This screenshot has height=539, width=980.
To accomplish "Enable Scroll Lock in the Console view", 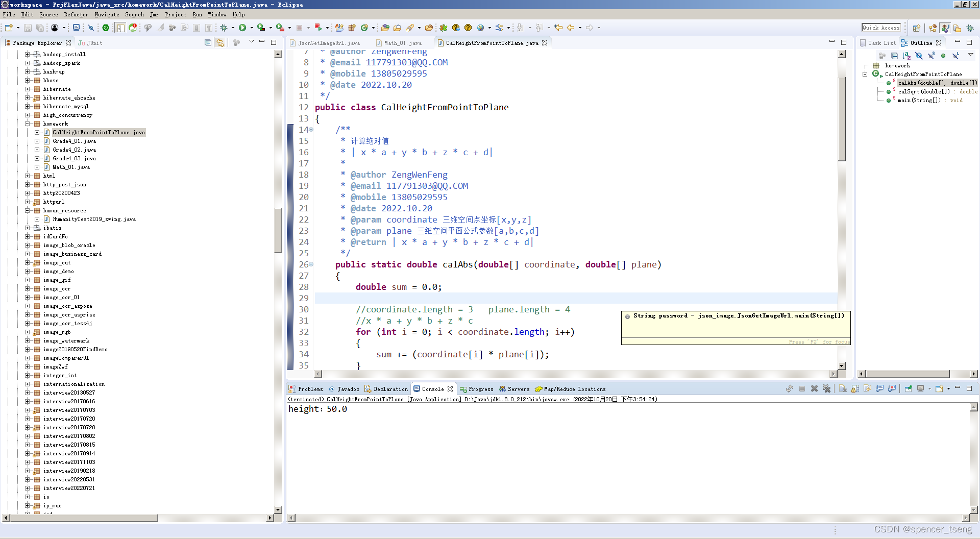I will point(855,389).
